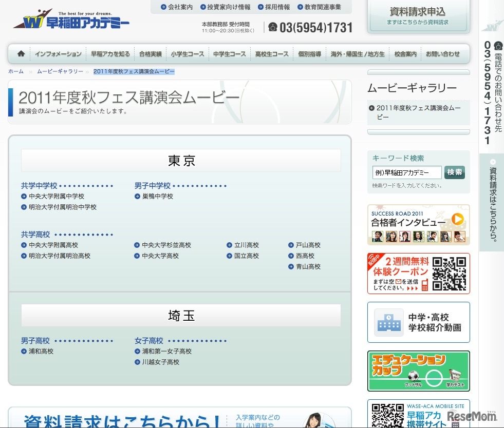Viewport: 504px width, 428px height.
Task: Open the 青山高校 link
Action: [x=308, y=267]
